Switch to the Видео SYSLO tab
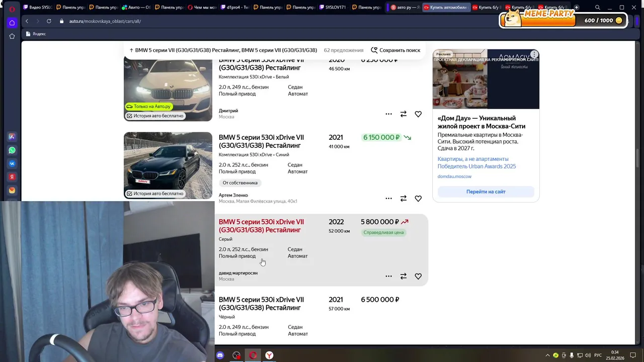Viewport: 644px width, 362px height. [x=38, y=8]
